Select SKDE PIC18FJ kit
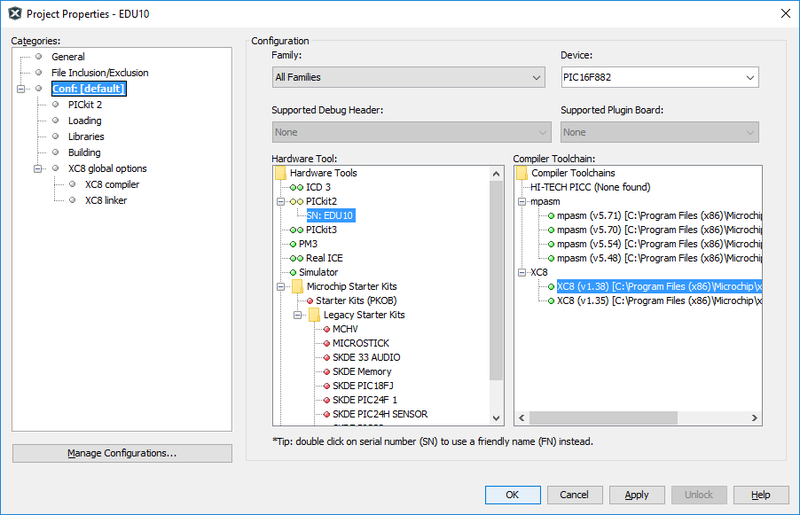The height and width of the screenshot is (515, 800). [x=362, y=386]
